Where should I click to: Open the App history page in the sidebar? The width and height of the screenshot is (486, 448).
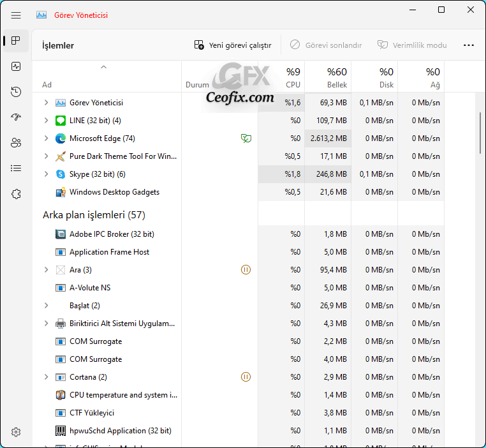pos(16,92)
